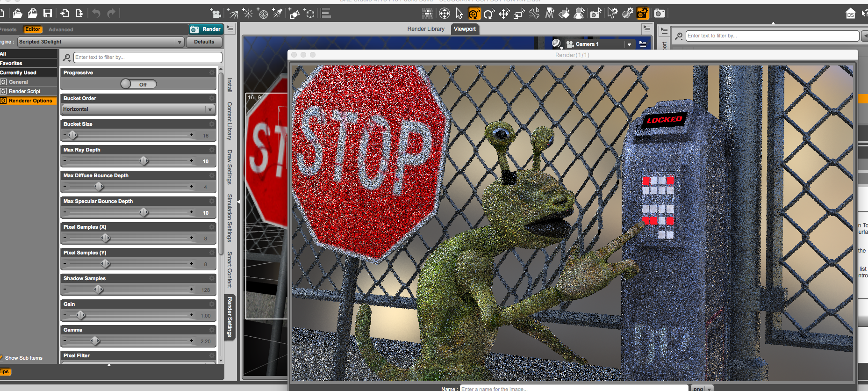Open the Camera 1 view selector dropdown
Image resolution: width=868 pixels, height=391 pixels.
point(600,44)
